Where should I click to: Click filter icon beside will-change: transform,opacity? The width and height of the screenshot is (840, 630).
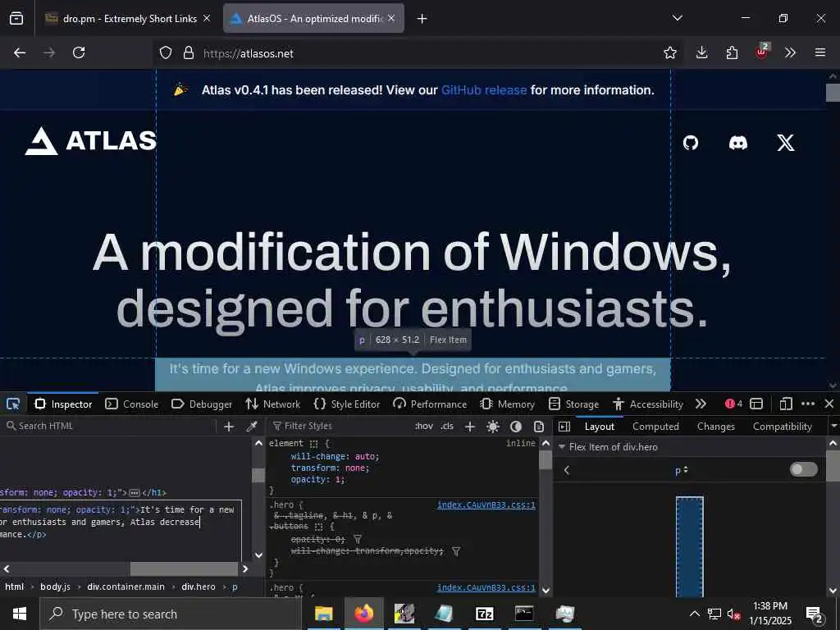(x=456, y=551)
